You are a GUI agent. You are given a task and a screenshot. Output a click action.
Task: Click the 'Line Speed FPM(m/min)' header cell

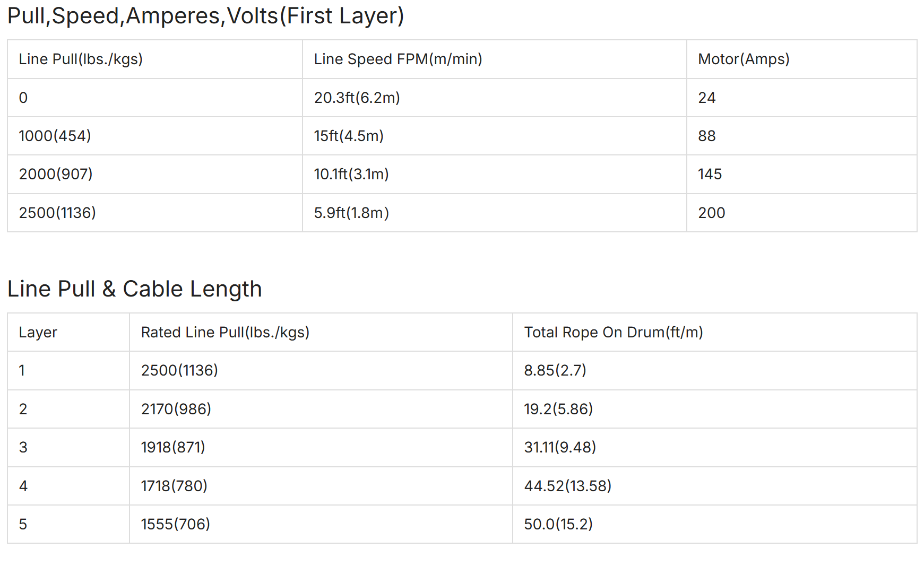pos(495,59)
